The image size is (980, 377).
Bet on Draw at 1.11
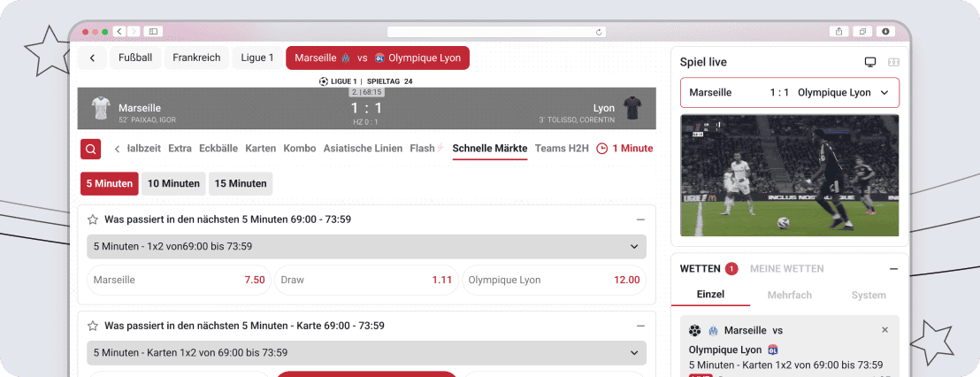[x=366, y=280]
